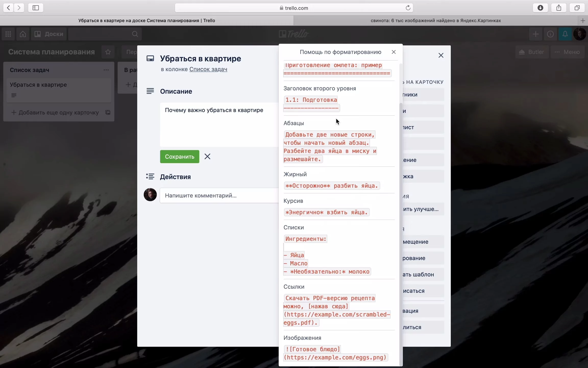588x368 pixels.
Task: Click the Действия section heading
Action: tap(175, 177)
